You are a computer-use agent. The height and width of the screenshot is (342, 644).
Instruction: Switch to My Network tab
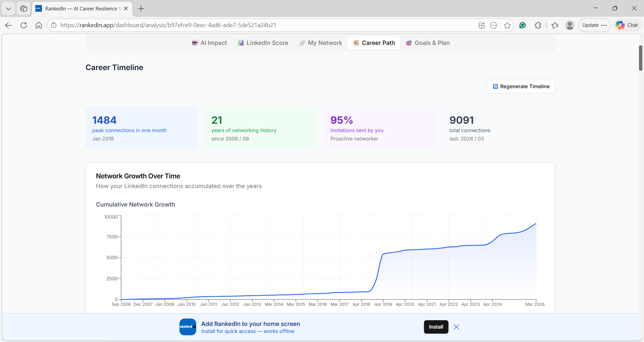pos(321,43)
